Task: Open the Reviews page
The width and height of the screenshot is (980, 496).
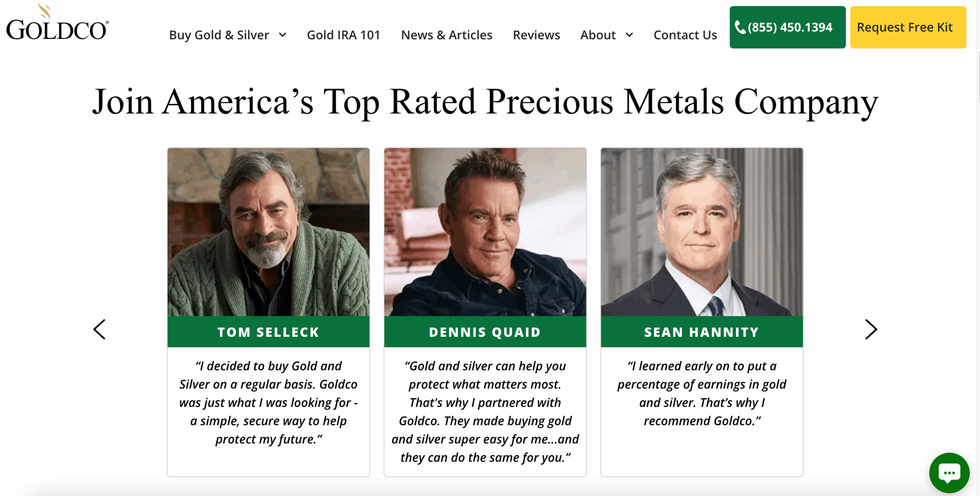Action: point(536,35)
